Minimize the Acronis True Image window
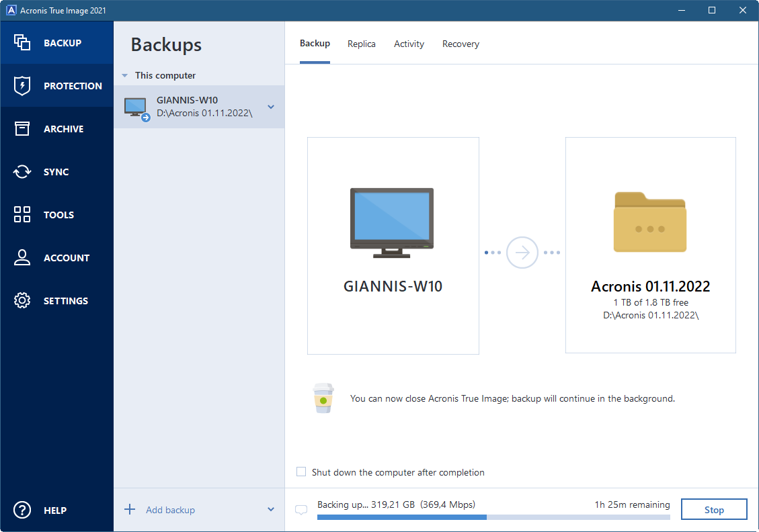 tap(682, 10)
